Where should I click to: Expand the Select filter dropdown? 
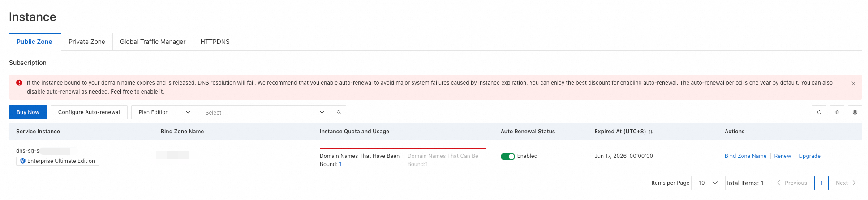(x=265, y=112)
